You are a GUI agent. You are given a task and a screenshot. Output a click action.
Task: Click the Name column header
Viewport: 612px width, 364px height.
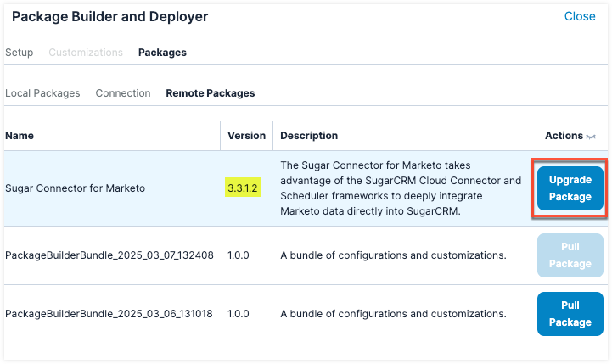pos(20,136)
